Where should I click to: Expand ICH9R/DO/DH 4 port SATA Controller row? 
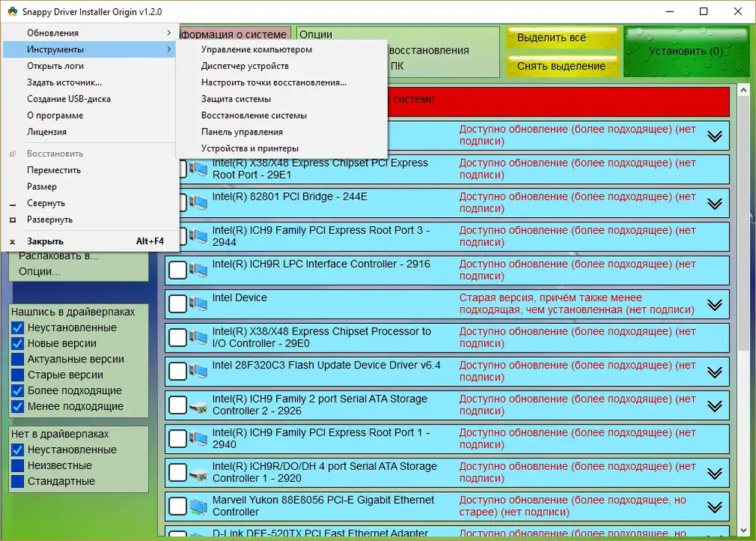click(714, 474)
